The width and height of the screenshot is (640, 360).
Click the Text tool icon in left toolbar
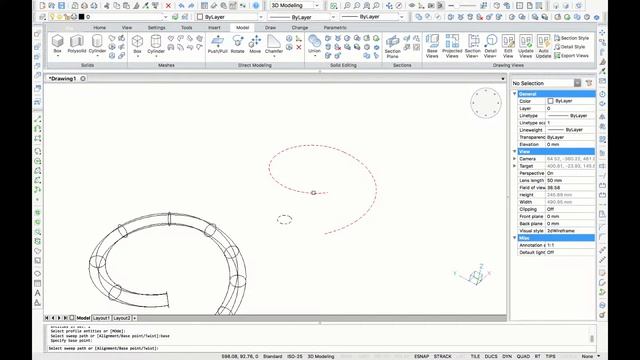tap(38, 293)
